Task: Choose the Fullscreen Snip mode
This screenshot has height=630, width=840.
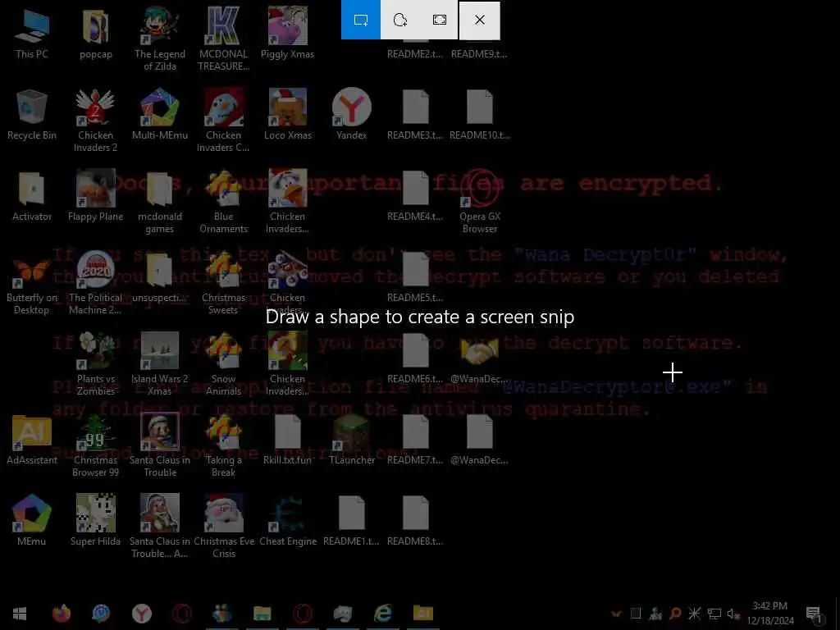Action: [x=440, y=20]
